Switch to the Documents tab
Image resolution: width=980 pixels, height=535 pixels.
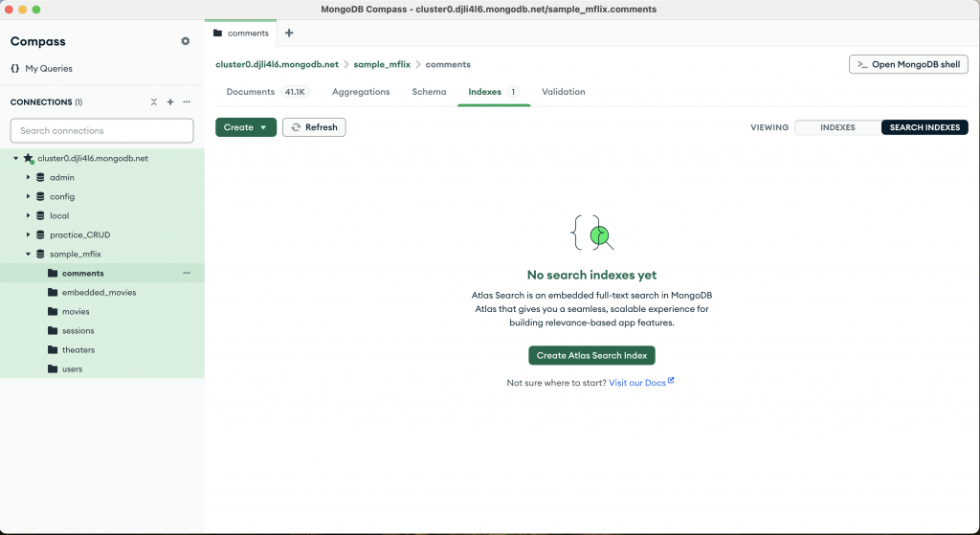(267, 92)
